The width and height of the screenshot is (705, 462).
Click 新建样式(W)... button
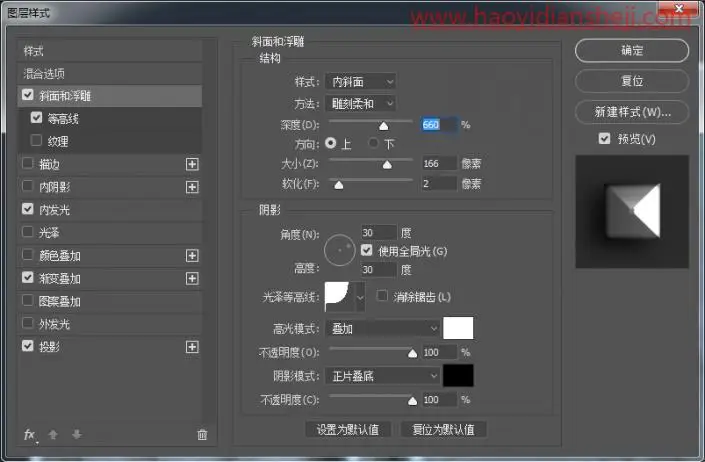click(632, 112)
